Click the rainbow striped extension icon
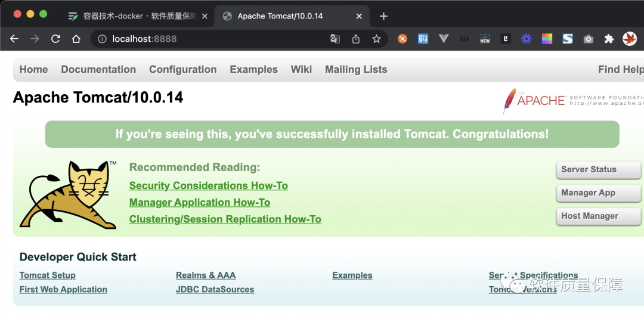Image resolution: width=644 pixels, height=313 pixels. tap(547, 39)
